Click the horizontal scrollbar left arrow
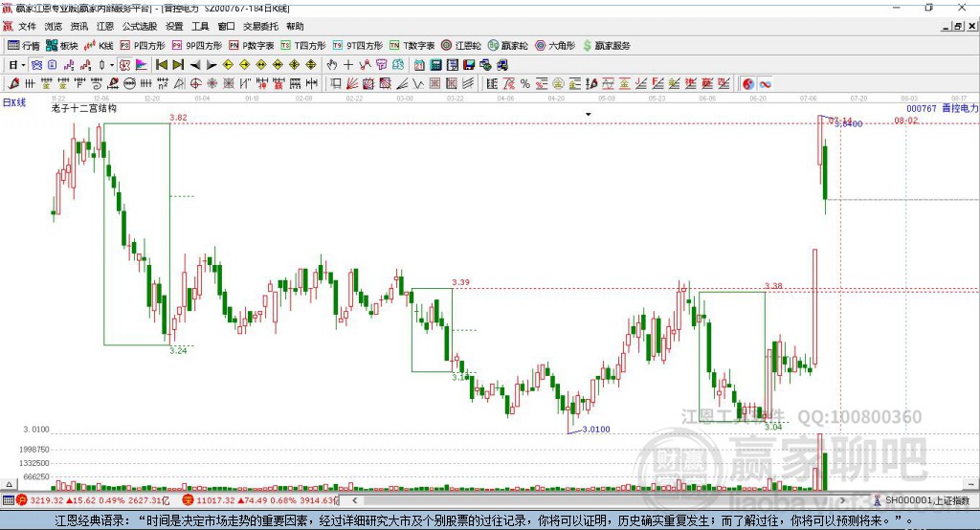This screenshot has height=530, width=980. [355, 500]
